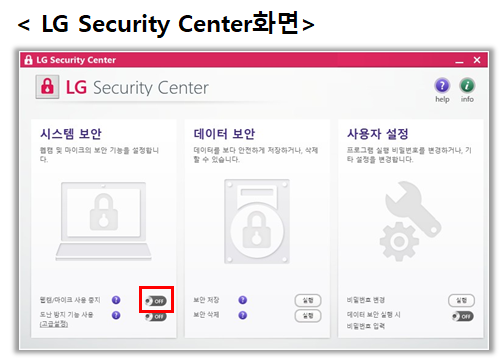
Task: Click the red lock logo beside LG Security Center
Action: (x=47, y=87)
